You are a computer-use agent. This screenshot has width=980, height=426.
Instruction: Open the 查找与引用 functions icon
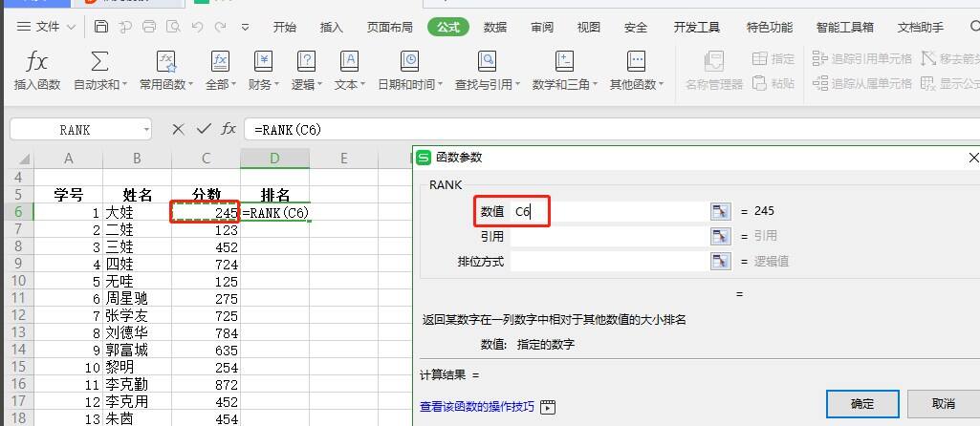point(487,61)
